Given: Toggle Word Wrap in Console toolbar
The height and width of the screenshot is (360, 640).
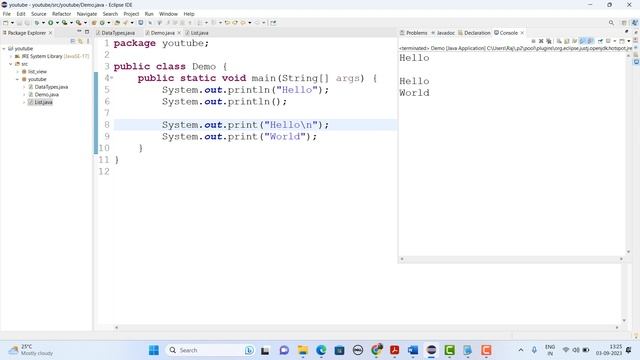Looking at the screenshot, I should 575,41.
